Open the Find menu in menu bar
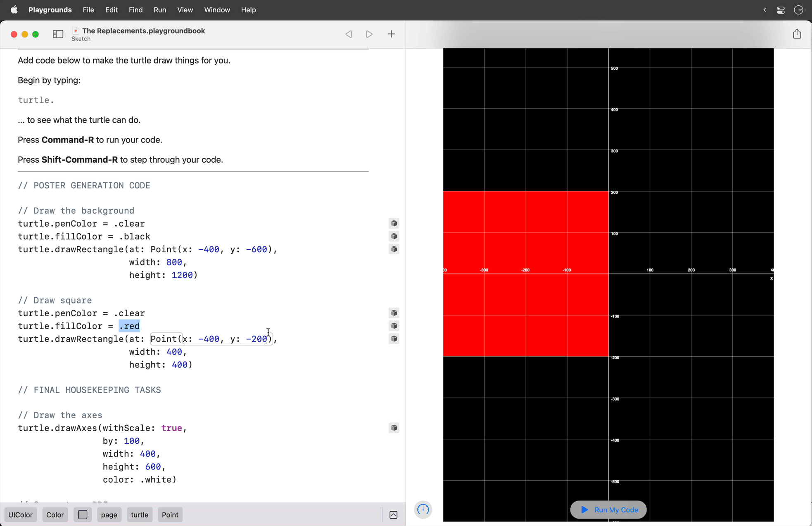Image resolution: width=812 pixels, height=526 pixels. point(135,9)
